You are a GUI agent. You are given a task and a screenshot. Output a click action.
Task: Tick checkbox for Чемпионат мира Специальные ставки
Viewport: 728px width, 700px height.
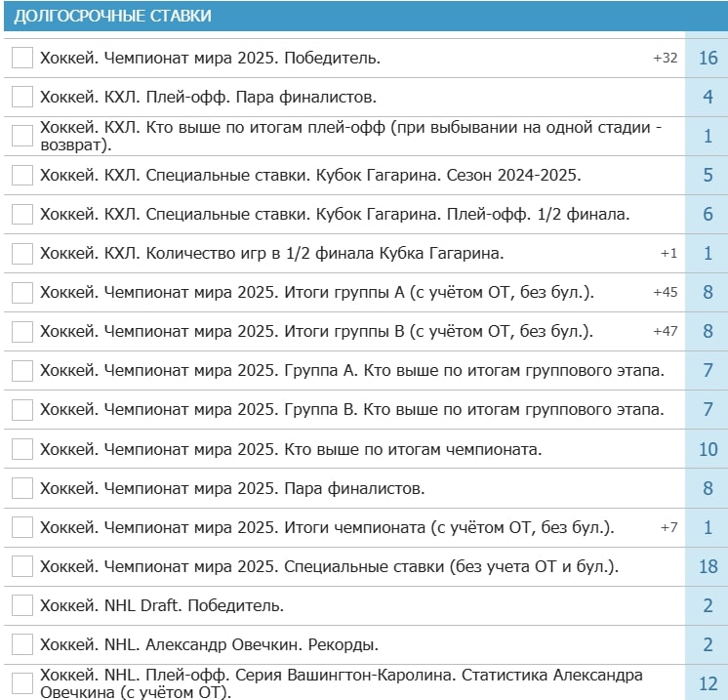22,565
